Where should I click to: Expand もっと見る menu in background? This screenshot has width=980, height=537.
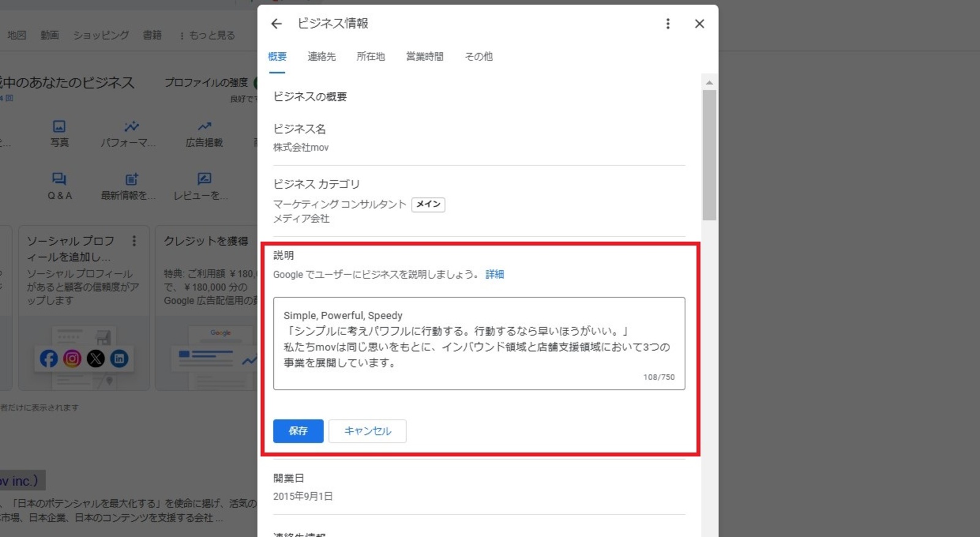[207, 35]
